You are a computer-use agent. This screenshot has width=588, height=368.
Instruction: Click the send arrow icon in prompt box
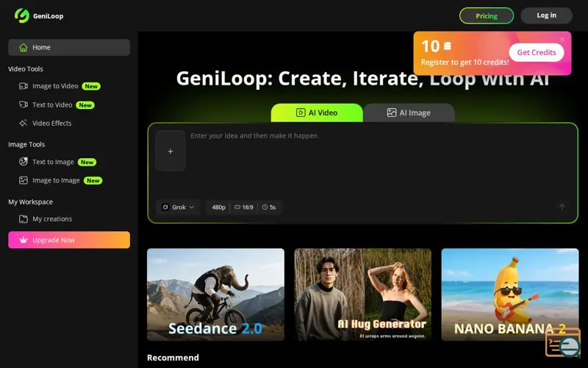pos(562,207)
